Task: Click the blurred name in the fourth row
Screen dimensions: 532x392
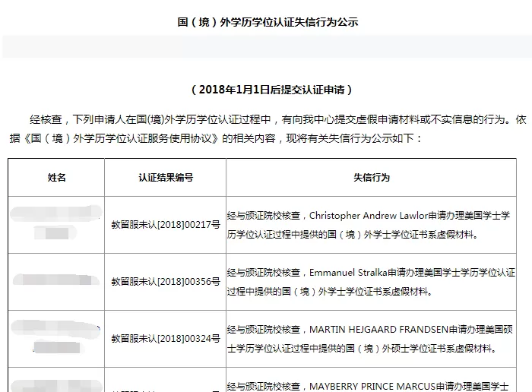Action: click(x=56, y=386)
